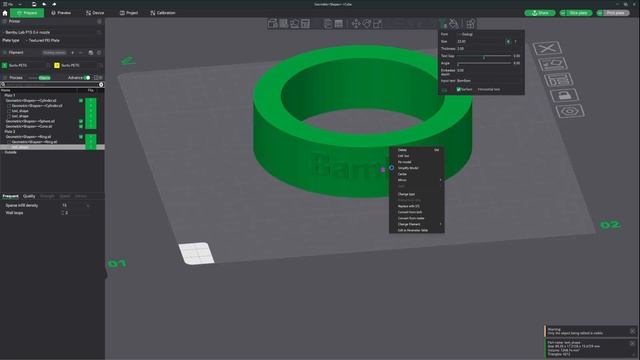Toggle bold text style button
This screenshot has width=640, height=360.
tap(508, 42)
